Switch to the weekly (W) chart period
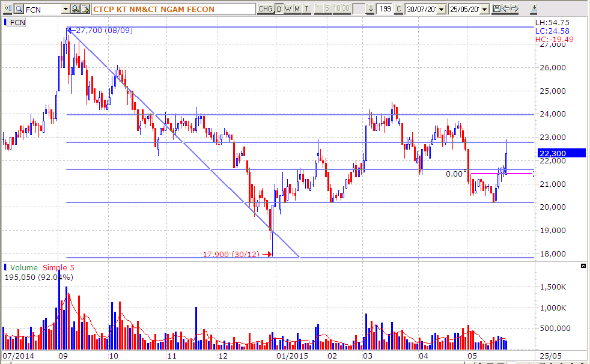Viewport: 590px width, 364px height. point(288,8)
